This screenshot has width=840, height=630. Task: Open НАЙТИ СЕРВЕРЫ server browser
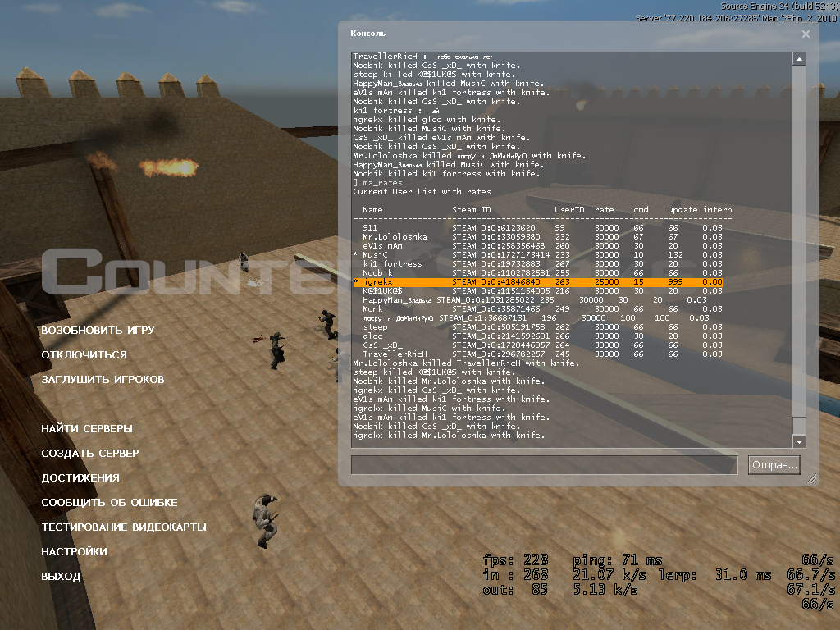tap(87, 428)
